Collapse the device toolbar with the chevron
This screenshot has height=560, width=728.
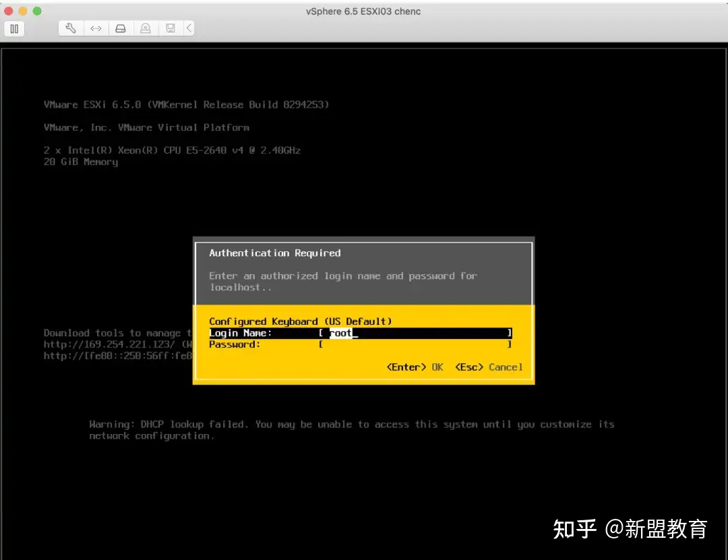point(189,28)
